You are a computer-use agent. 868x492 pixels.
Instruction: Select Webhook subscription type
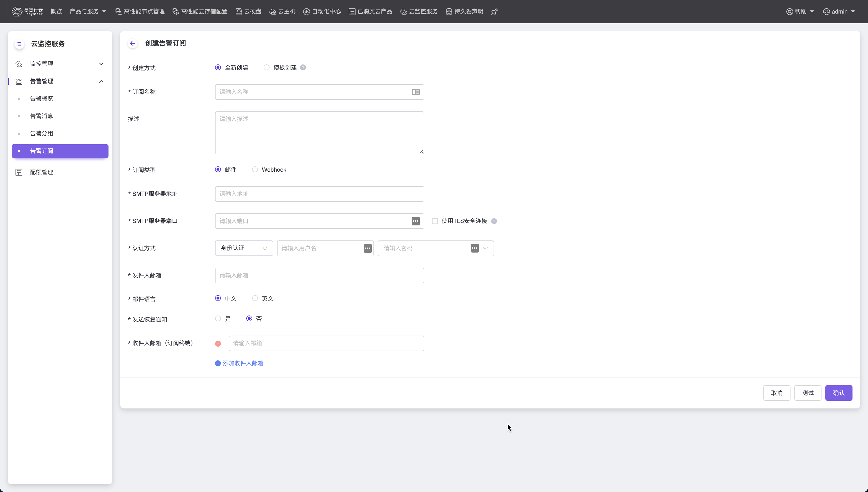pos(255,169)
